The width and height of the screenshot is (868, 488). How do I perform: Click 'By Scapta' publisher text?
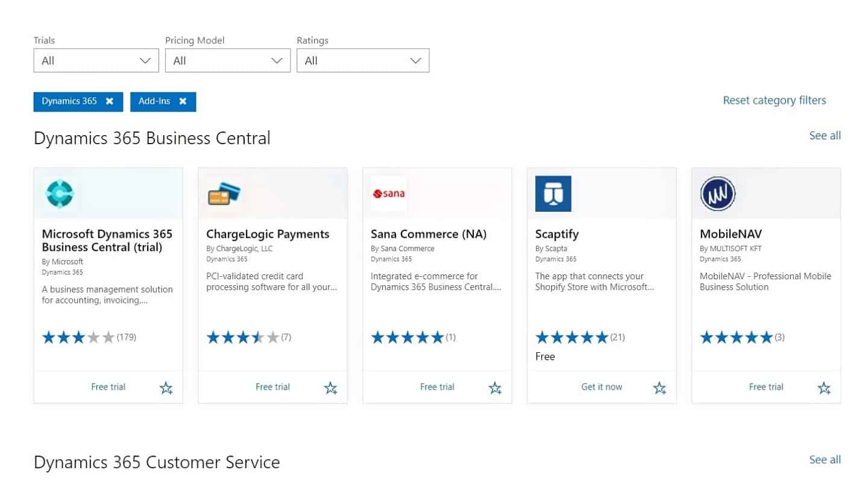click(x=551, y=249)
